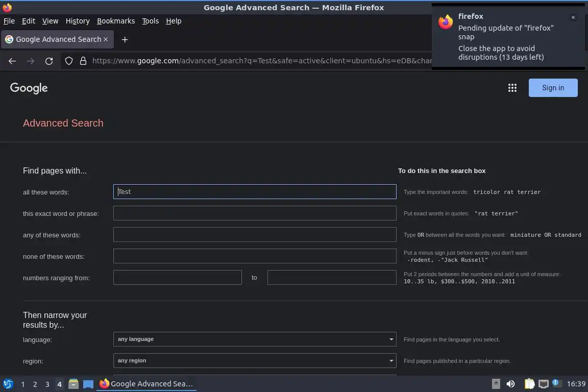Image resolution: width=588 pixels, height=392 pixels.
Task: Click the Firefox icon in title bar
Action: point(7,7)
